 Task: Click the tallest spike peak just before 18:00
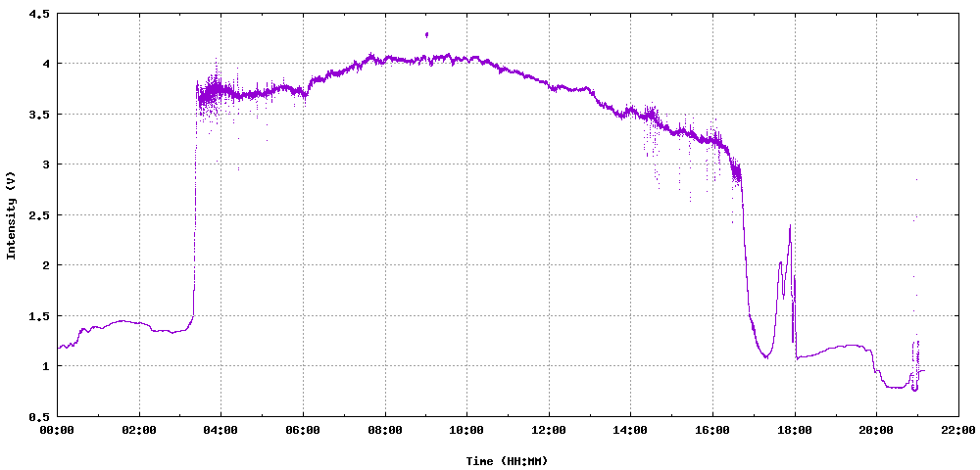pos(790,227)
